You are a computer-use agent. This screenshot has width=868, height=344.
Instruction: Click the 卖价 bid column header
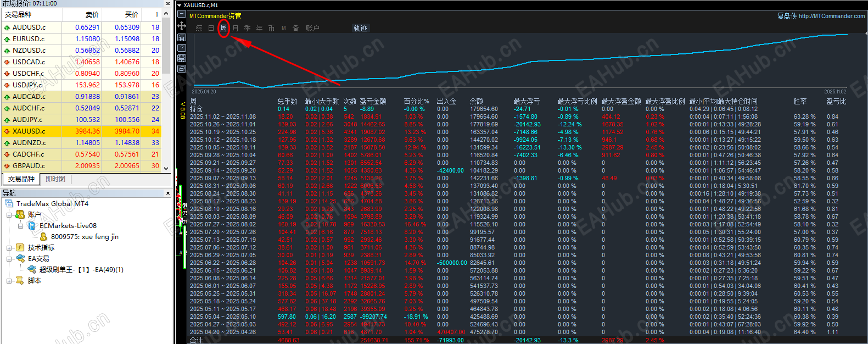[x=82, y=15]
